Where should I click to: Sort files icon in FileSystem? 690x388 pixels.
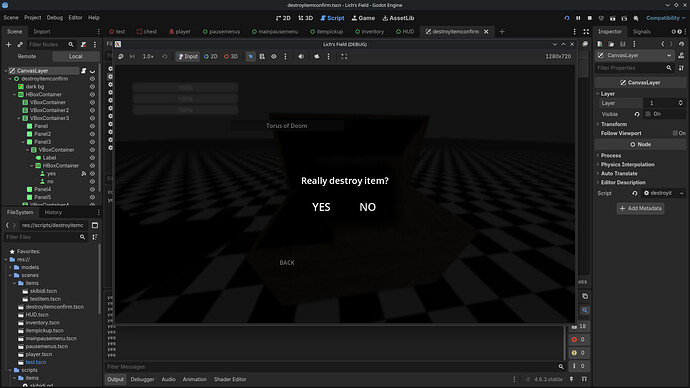95,237
